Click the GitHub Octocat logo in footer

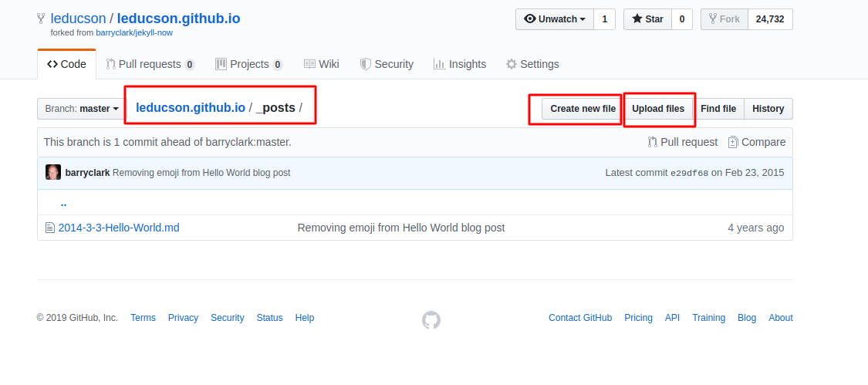tap(431, 320)
